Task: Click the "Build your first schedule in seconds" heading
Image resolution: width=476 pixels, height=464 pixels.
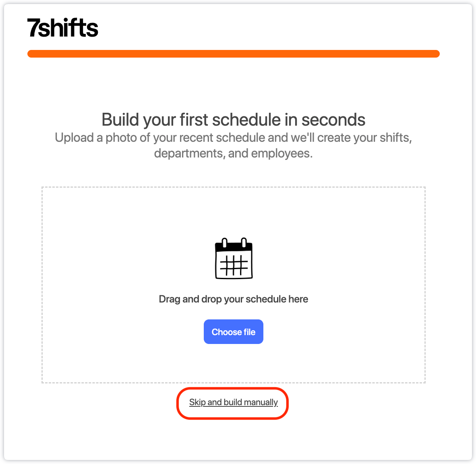Action: click(233, 120)
